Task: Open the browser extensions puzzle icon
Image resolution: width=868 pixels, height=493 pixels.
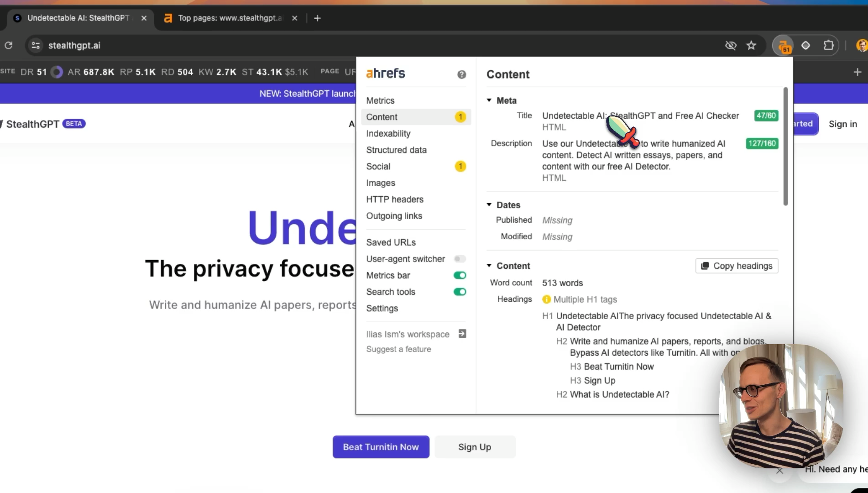Action: [828, 46]
